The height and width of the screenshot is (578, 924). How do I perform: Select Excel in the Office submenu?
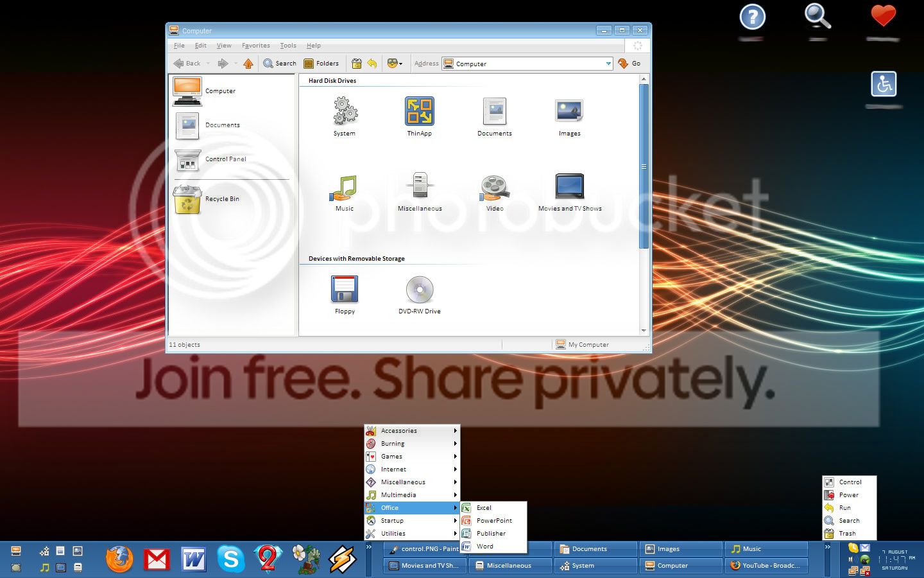point(493,508)
